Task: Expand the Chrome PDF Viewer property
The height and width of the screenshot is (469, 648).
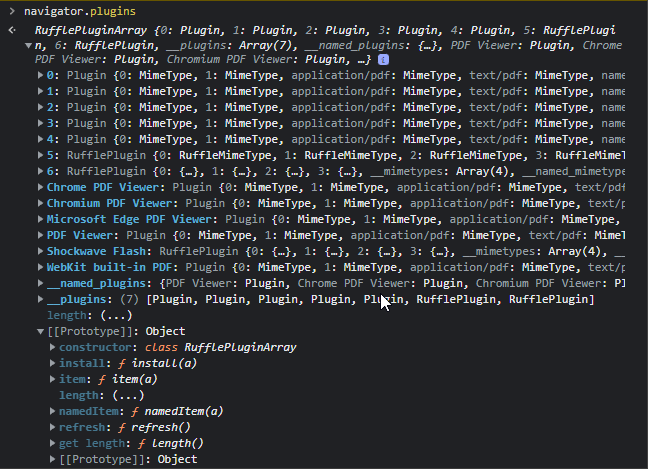Action: pyautogui.click(x=40, y=187)
